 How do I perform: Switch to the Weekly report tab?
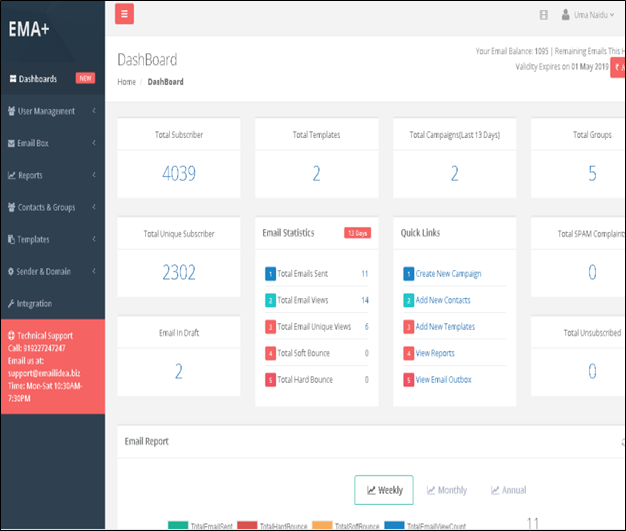click(384, 490)
